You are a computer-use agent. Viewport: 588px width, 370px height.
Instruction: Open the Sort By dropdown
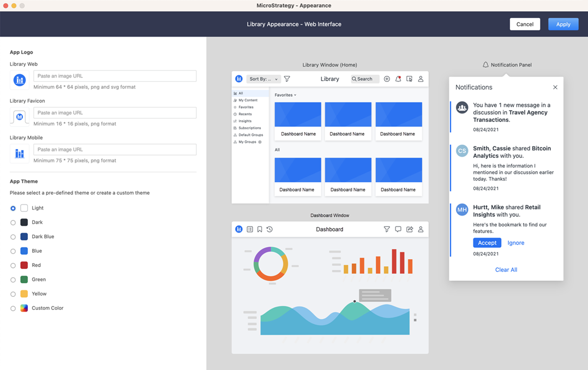pos(263,79)
